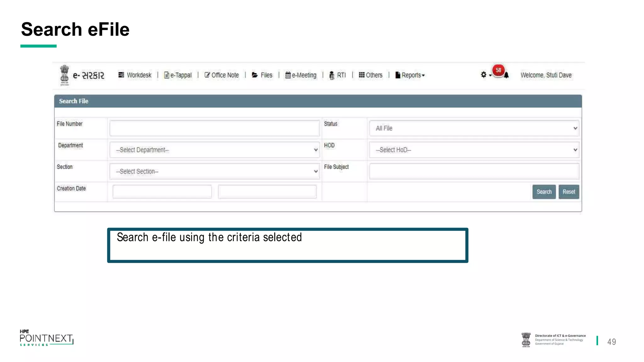Image resolution: width=644 pixels, height=362 pixels.
Task: Click the first Creation Date field
Action: point(162,192)
